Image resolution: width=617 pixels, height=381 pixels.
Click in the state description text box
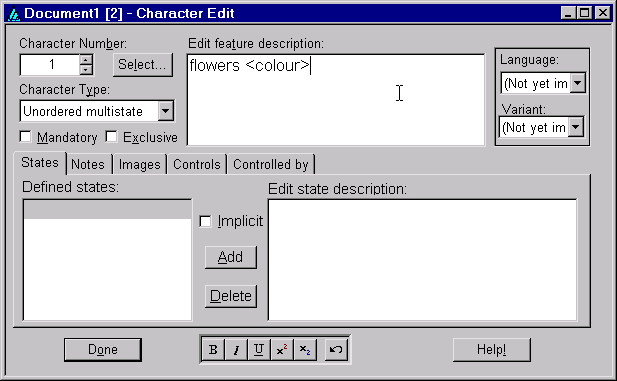pos(422,260)
